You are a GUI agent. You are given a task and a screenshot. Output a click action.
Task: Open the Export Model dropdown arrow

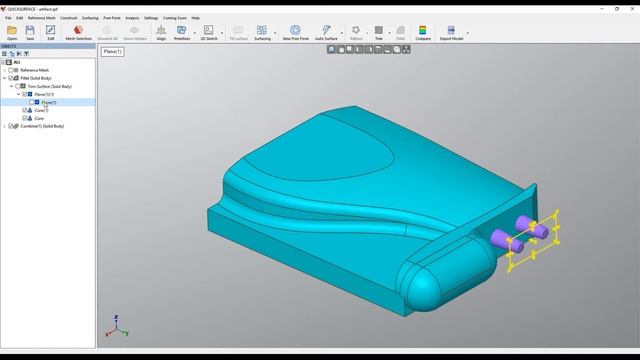click(x=468, y=33)
